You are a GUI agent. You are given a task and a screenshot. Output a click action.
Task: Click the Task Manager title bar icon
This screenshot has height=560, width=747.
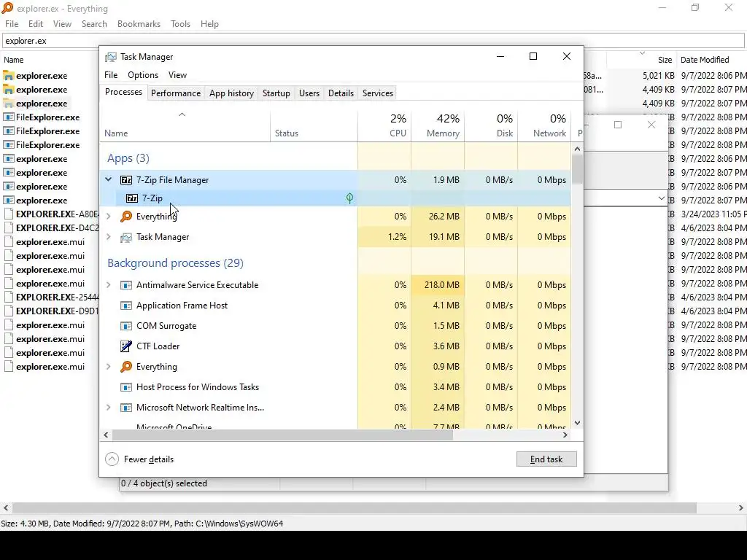(111, 57)
